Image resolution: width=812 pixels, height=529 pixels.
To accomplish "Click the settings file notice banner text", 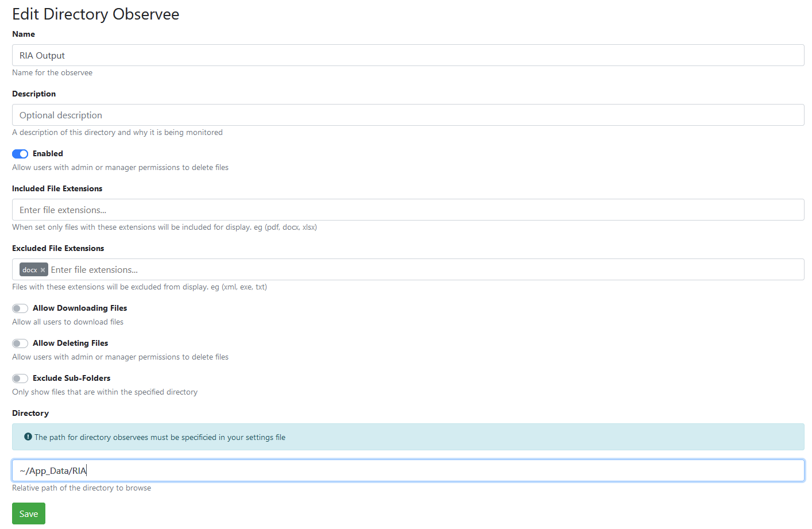I will point(160,438).
